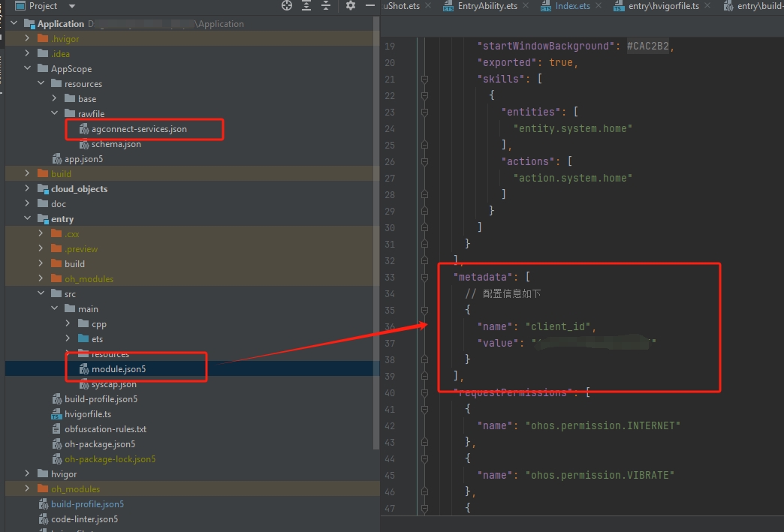This screenshot has width=784, height=532.
Task: Fold the skills array at line 21
Action: coord(424,79)
